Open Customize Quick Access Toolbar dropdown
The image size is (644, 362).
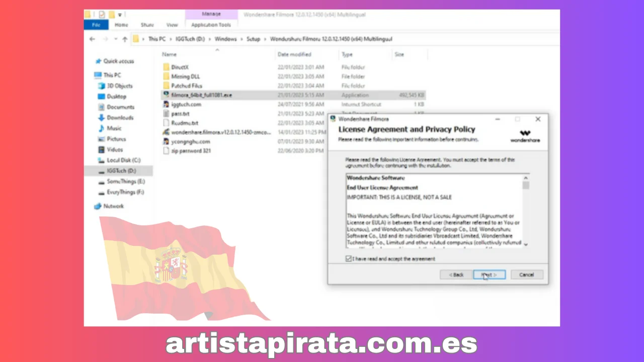(x=121, y=15)
